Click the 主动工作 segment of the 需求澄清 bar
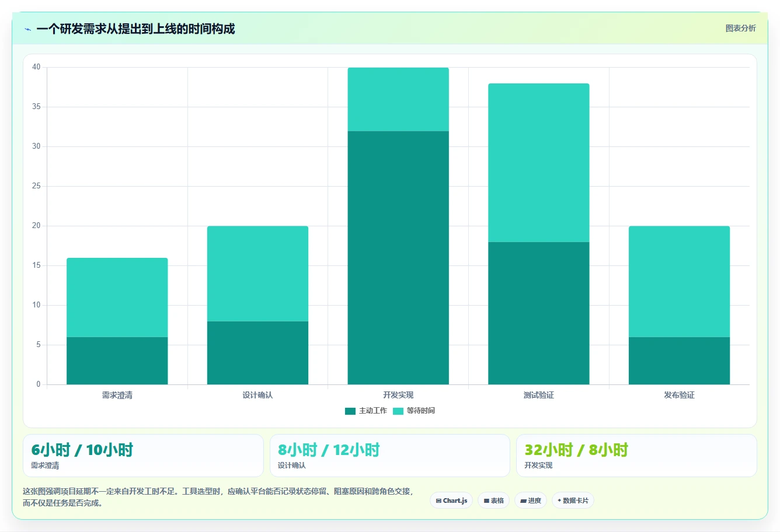780x532 pixels. click(117, 360)
